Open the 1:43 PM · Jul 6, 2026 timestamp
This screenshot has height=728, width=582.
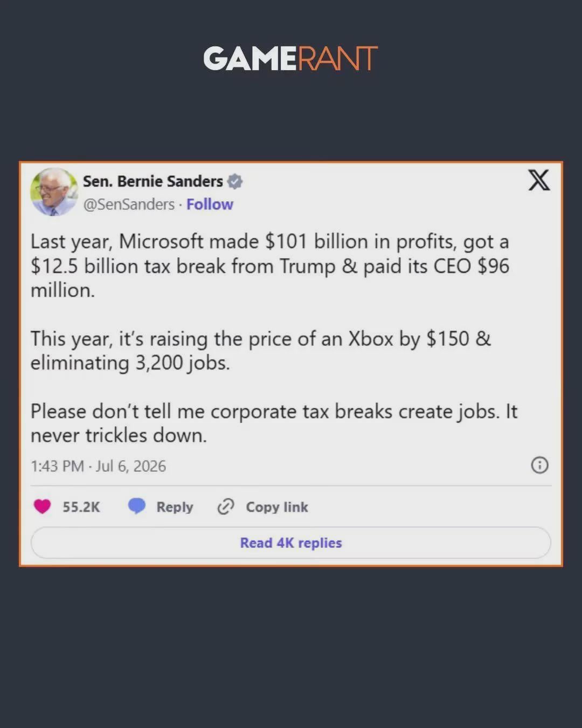pyautogui.click(x=98, y=466)
